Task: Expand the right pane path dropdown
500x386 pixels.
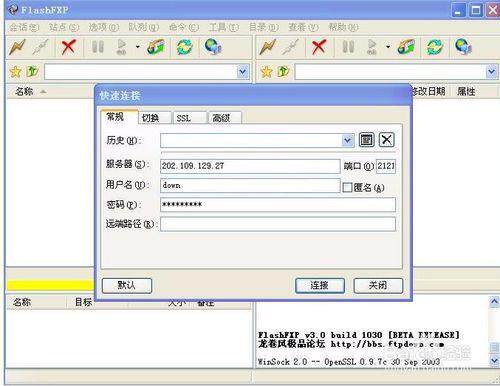Action: [491, 72]
